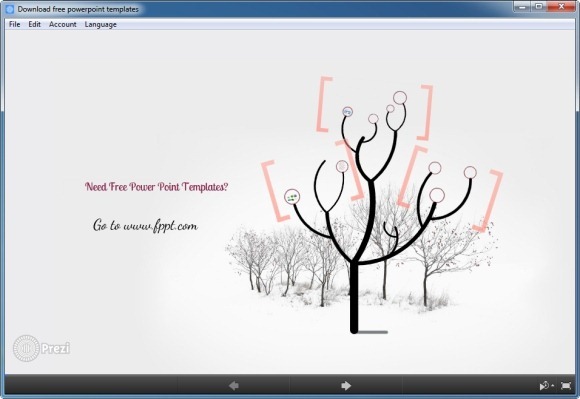Open the Language menu
The height and width of the screenshot is (399, 580).
point(101,24)
